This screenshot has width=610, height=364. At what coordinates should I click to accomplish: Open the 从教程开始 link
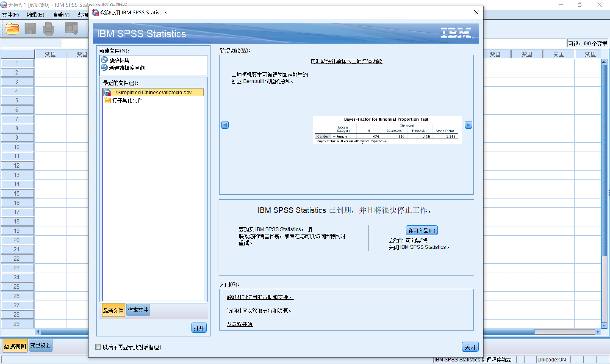click(x=240, y=324)
